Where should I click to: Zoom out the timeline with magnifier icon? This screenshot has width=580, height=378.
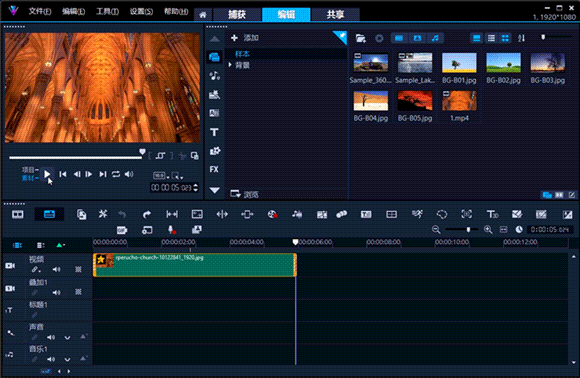pos(436,230)
